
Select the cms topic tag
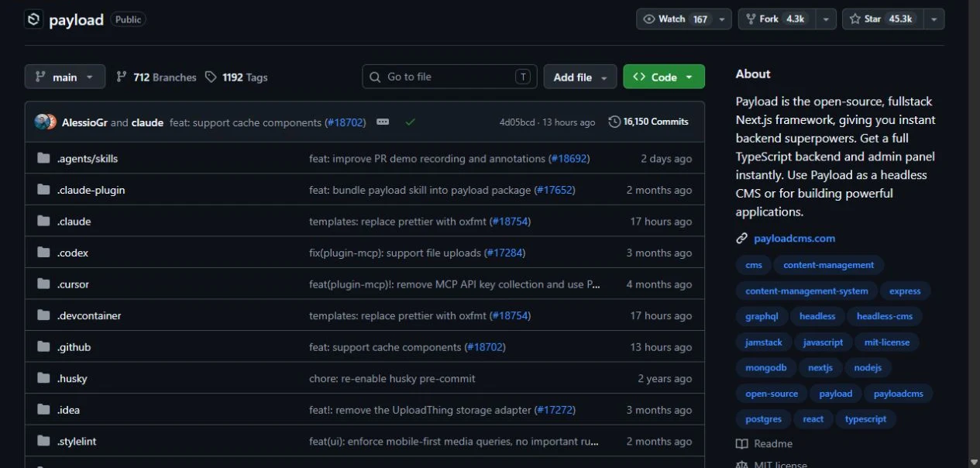click(x=754, y=265)
